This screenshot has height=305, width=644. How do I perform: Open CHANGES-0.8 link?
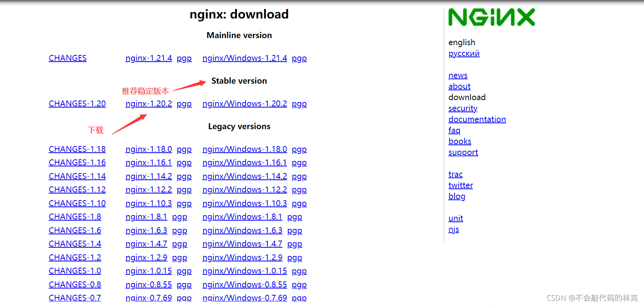click(x=75, y=285)
